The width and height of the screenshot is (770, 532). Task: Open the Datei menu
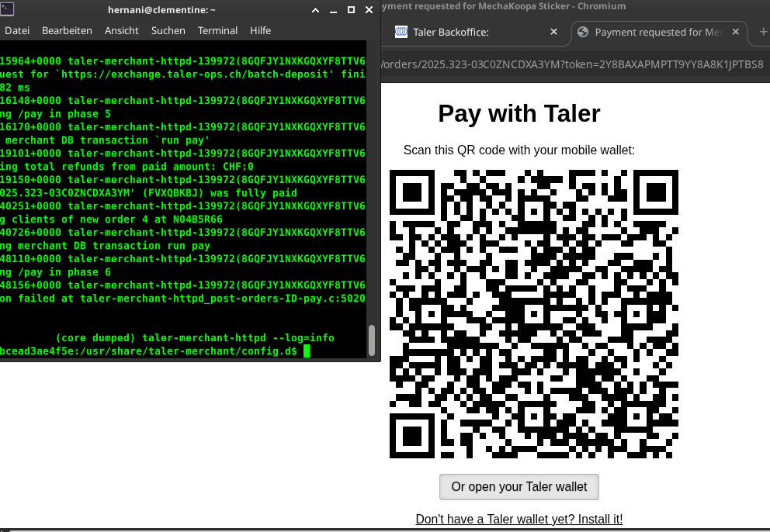[17, 30]
